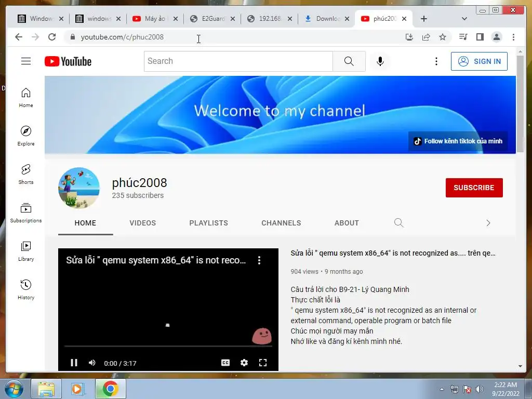
Task: Bookmark this page with the star icon
Action: coord(443,37)
